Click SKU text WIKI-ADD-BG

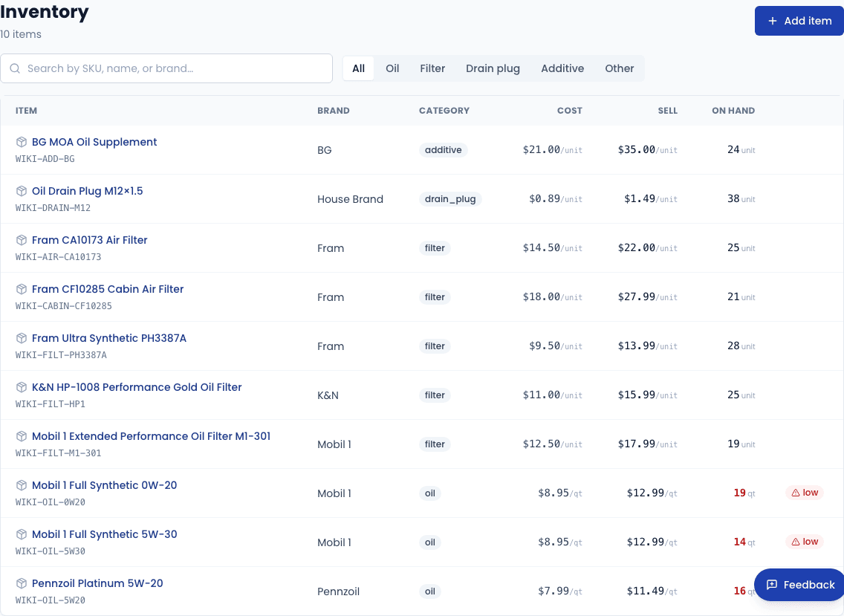pyautogui.click(x=45, y=159)
